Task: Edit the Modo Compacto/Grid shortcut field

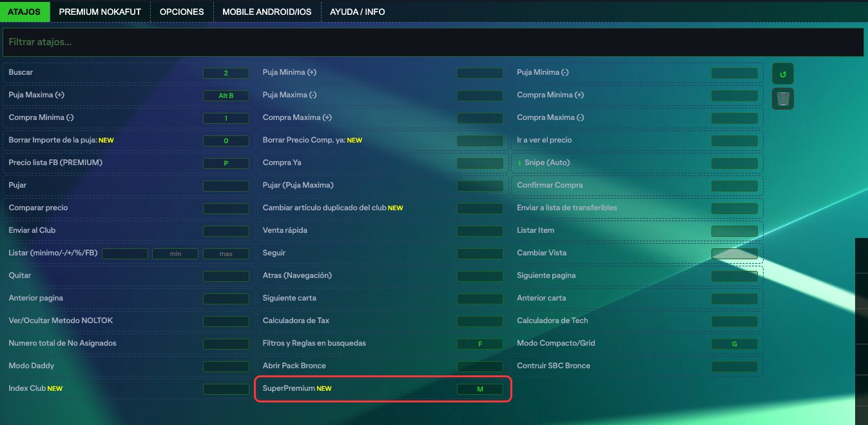Action: click(x=735, y=344)
